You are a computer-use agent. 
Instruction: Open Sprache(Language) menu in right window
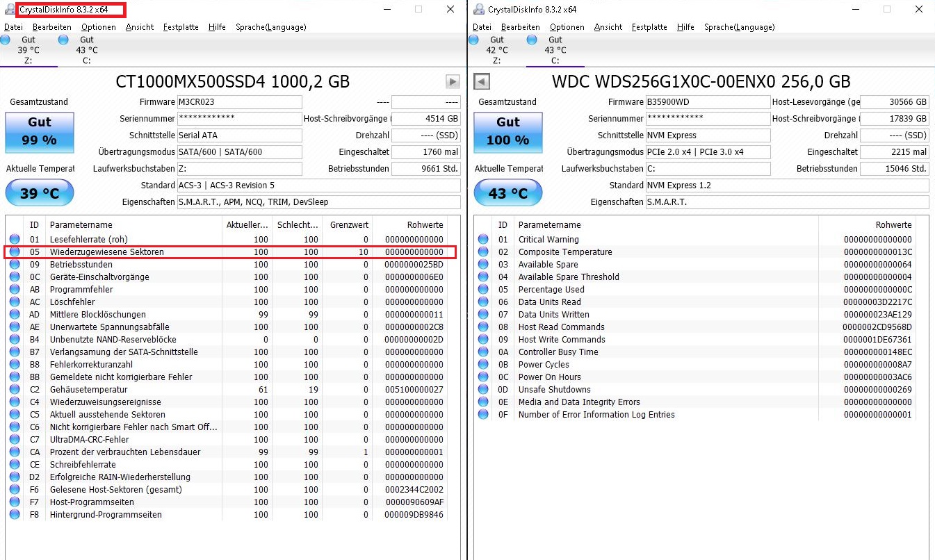click(x=739, y=27)
